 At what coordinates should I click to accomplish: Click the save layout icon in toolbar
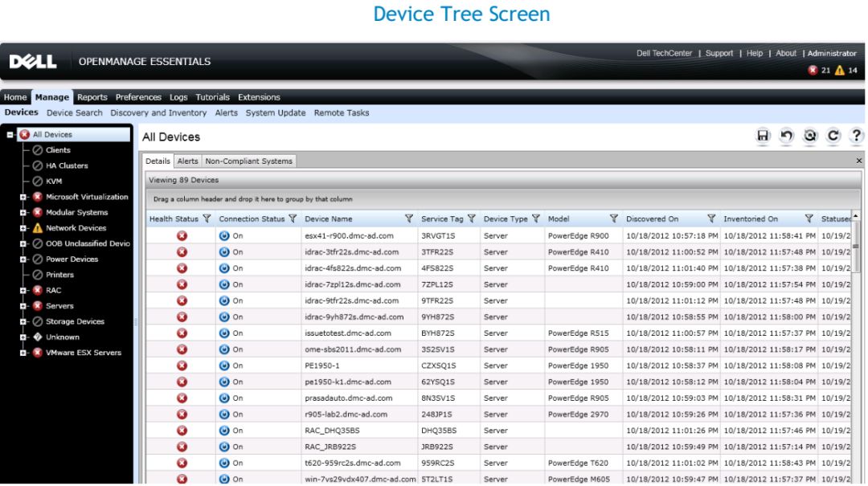pos(763,136)
